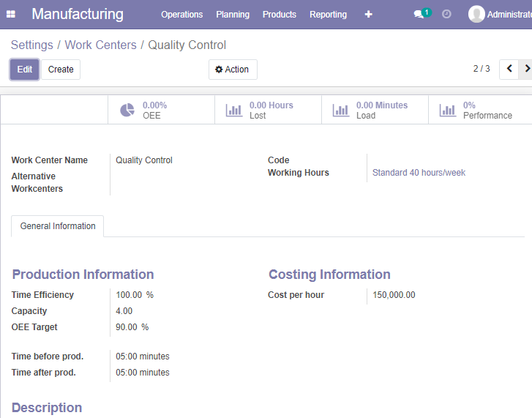The height and width of the screenshot is (418, 532).
Task: Open the conversations chat bubble icon
Action: (419, 14)
